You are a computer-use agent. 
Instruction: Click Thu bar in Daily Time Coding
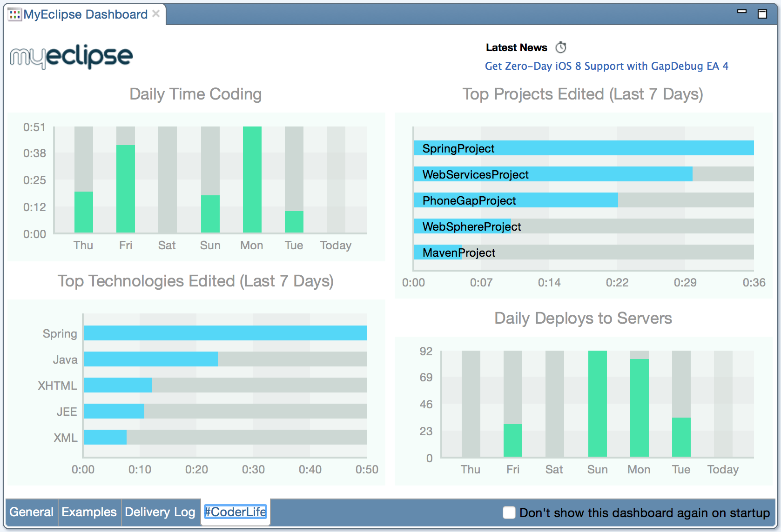tap(84, 212)
